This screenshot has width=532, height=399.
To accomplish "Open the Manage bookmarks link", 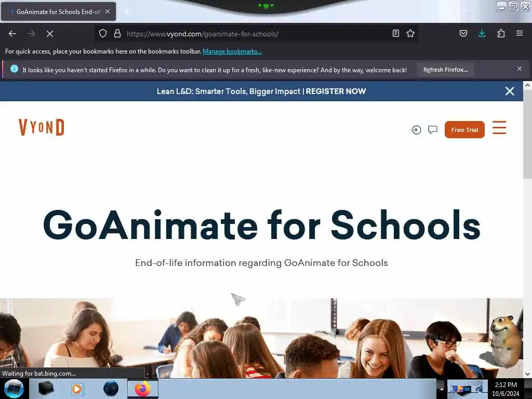I will (232, 51).
